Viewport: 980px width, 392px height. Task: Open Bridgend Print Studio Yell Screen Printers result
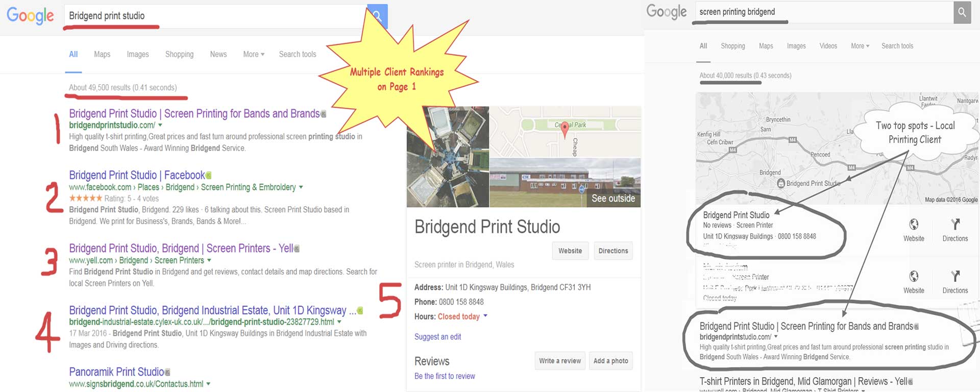pos(181,249)
